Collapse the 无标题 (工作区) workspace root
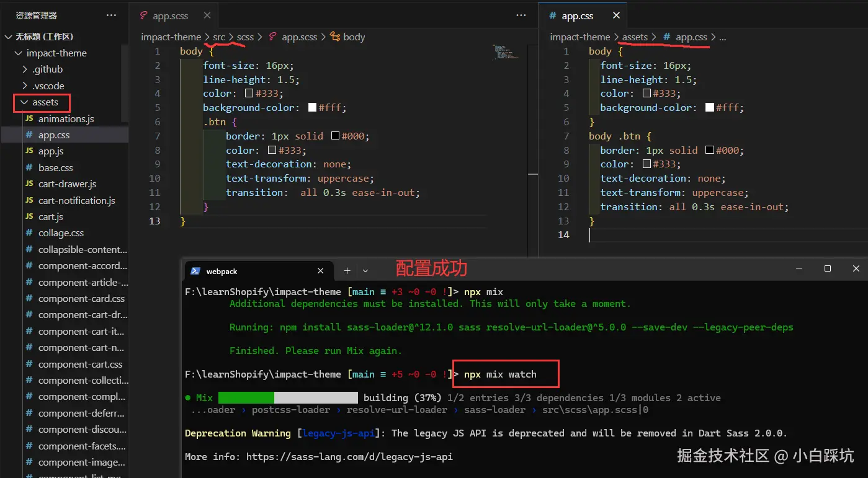This screenshot has width=868, height=478. pyautogui.click(x=7, y=37)
